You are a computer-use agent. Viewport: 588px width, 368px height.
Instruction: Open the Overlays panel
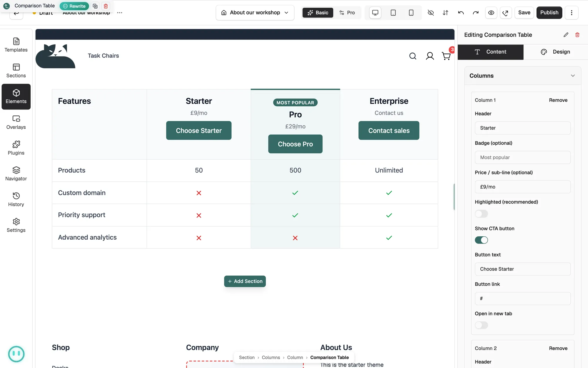coord(16,122)
